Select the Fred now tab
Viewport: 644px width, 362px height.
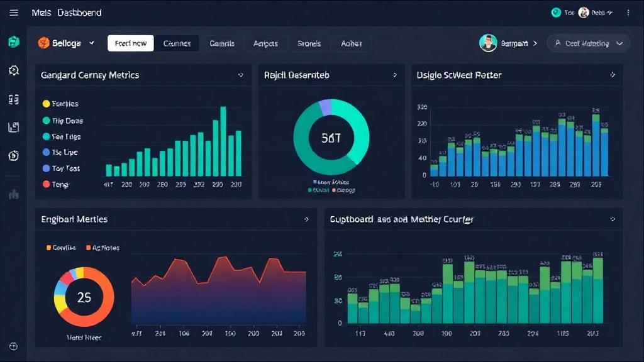click(131, 43)
